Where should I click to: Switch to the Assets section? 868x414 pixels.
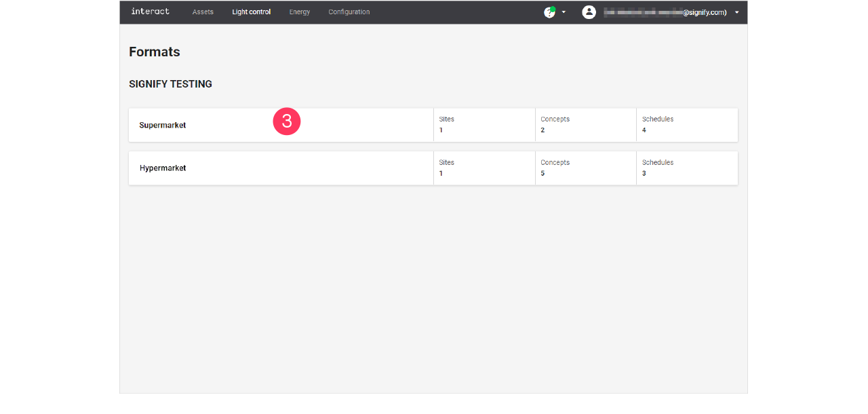point(203,12)
